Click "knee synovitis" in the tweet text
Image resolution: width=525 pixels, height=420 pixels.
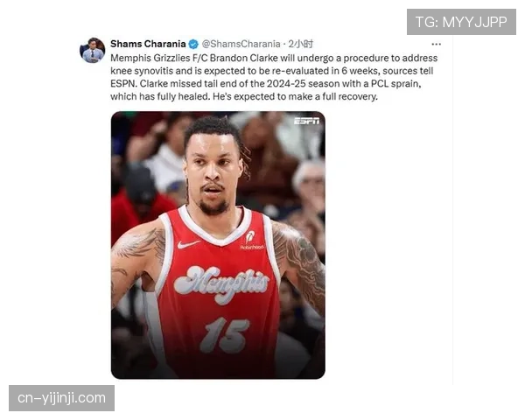[142, 71]
